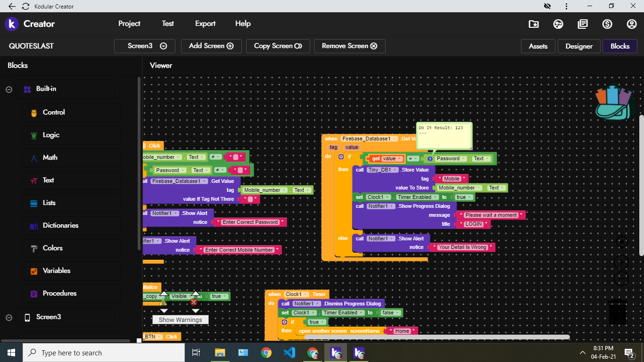The height and width of the screenshot is (362, 644).
Task: Switch to the Designer view
Action: pos(579,46)
